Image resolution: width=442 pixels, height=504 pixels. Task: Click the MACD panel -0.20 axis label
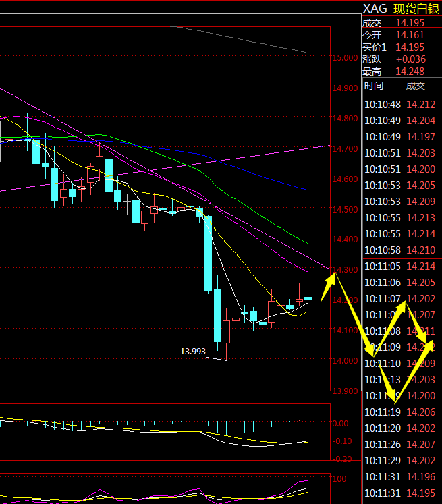click(341, 459)
